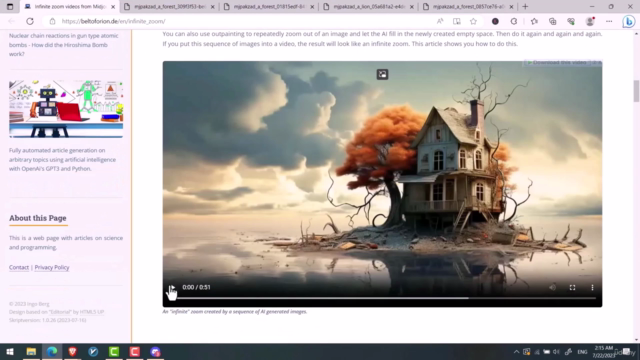
Task: Click the picture-in-picture icon on video
Action: [382, 74]
